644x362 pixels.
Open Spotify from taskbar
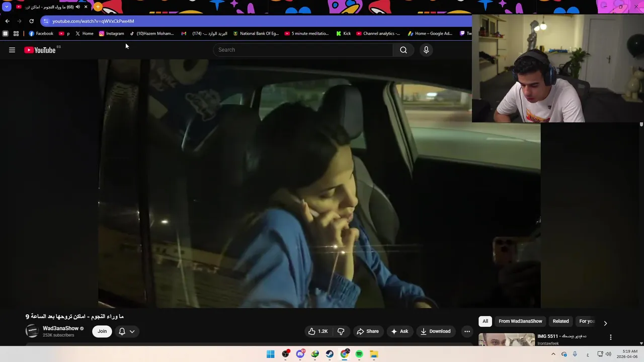point(359,354)
